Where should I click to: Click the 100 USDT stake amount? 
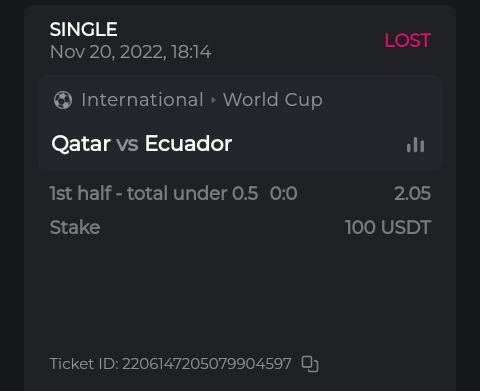pyautogui.click(x=388, y=227)
